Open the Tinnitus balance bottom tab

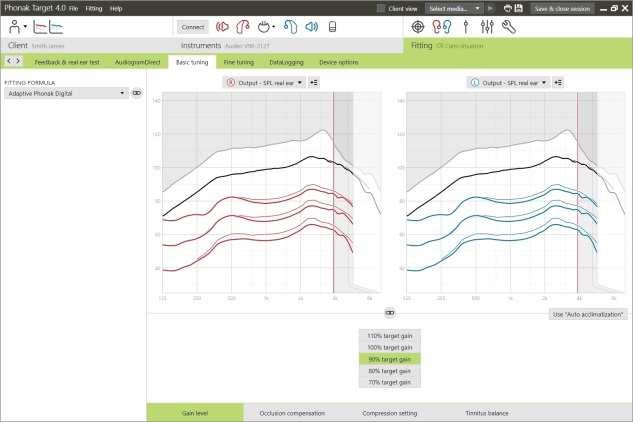point(487,413)
